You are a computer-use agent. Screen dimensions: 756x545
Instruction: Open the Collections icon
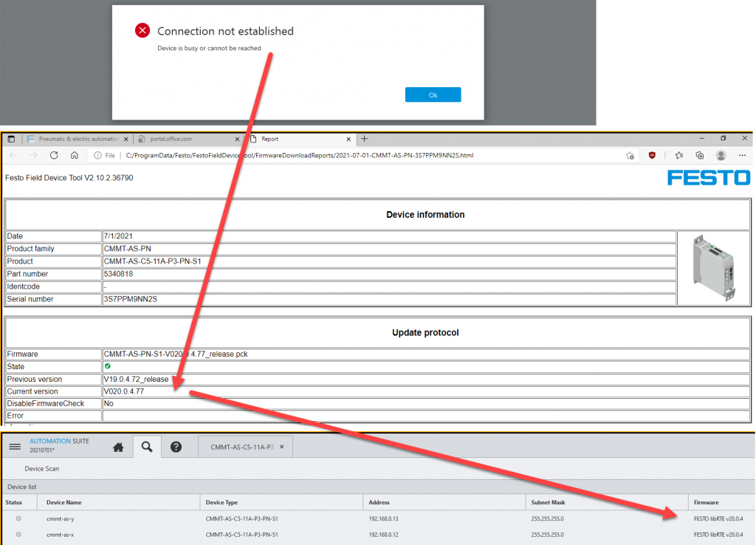tap(700, 155)
